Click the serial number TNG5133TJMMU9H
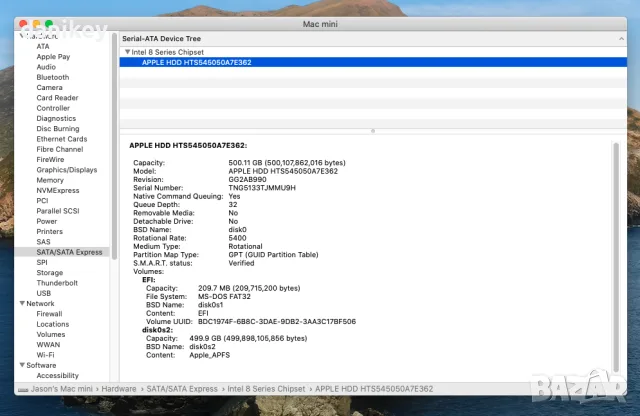Viewport: 640px width, 416px height. click(x=262, y=188)
